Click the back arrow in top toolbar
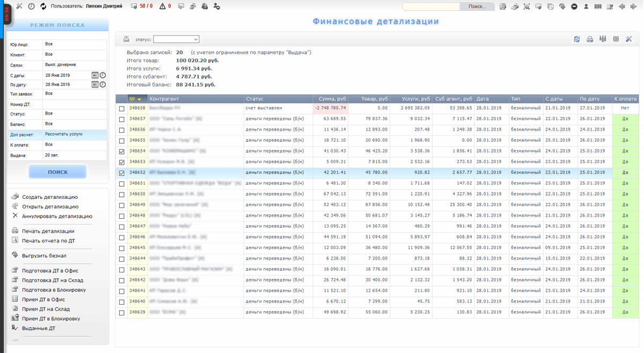The height and width of the screenshot is (353, 644). click(622, 6)
